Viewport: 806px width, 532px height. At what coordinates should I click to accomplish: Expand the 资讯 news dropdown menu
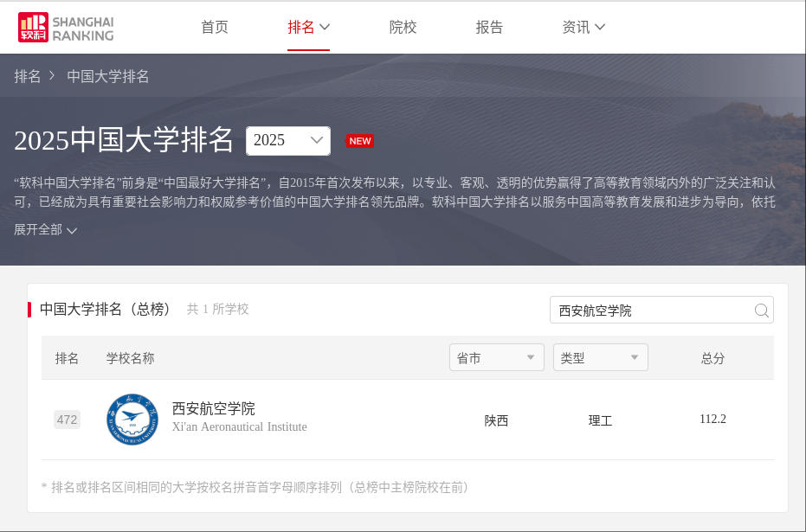coord(584,28)
